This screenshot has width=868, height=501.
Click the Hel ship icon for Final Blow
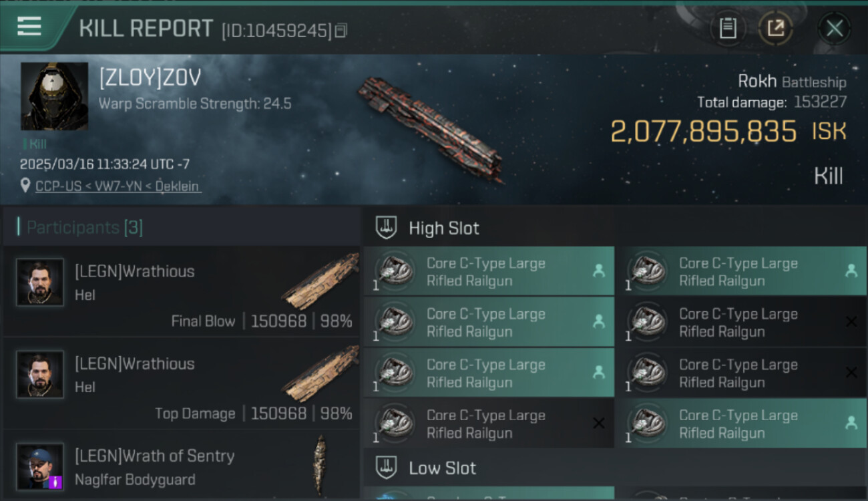click(319, 281)
